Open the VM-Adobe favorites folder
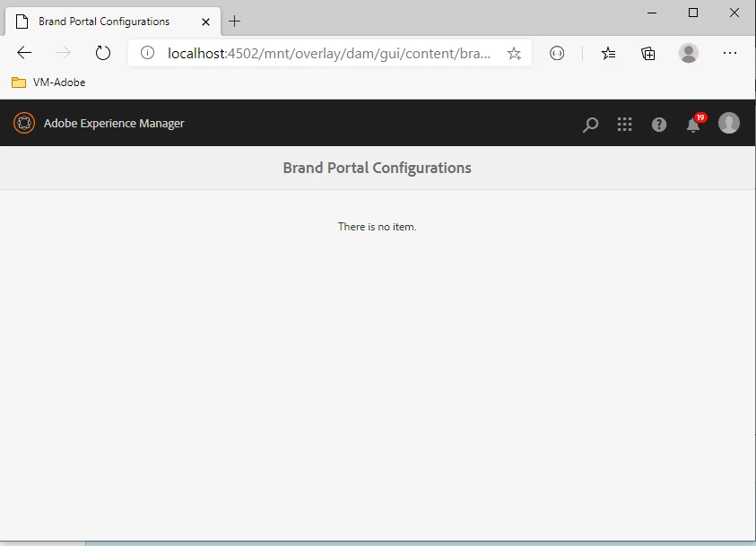This screenshot has width=756, height=546. [48, 82]
